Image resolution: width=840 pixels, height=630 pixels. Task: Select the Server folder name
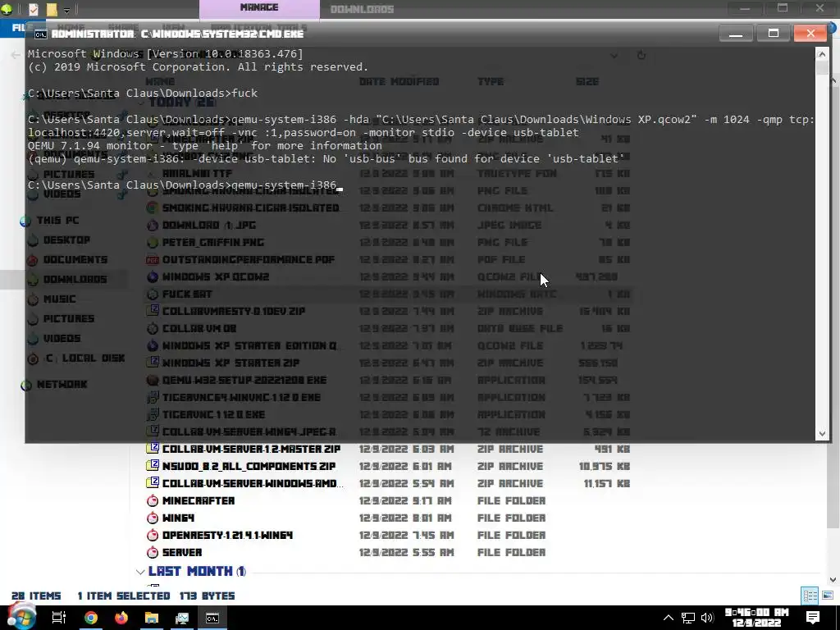tap(182, 552)
